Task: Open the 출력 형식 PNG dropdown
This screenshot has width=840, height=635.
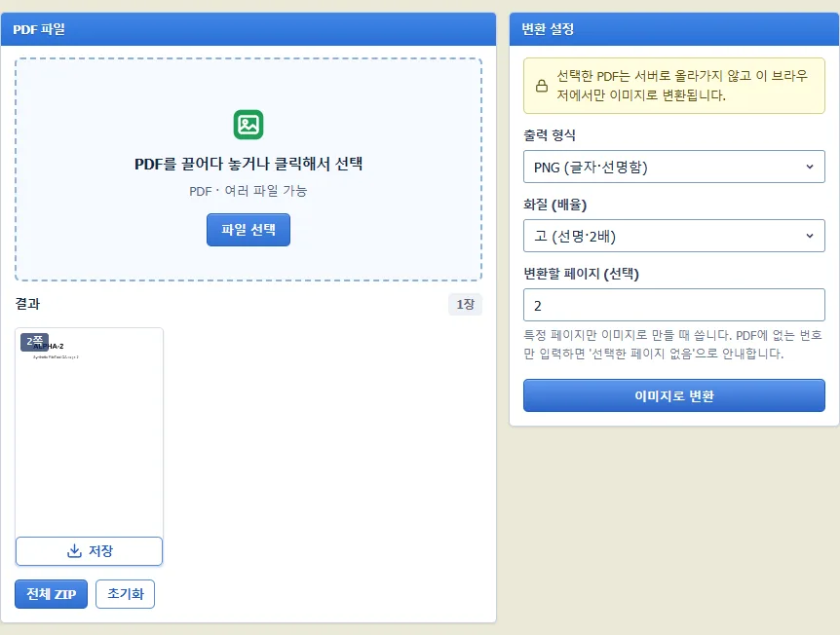Action: coord(673,168)
